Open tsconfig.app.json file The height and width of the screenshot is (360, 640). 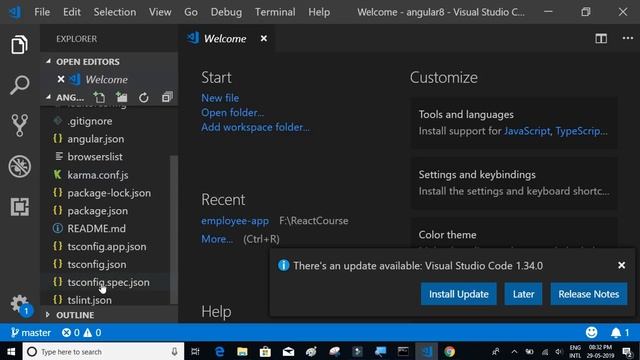pyautogui.click(x=106, y=247)
